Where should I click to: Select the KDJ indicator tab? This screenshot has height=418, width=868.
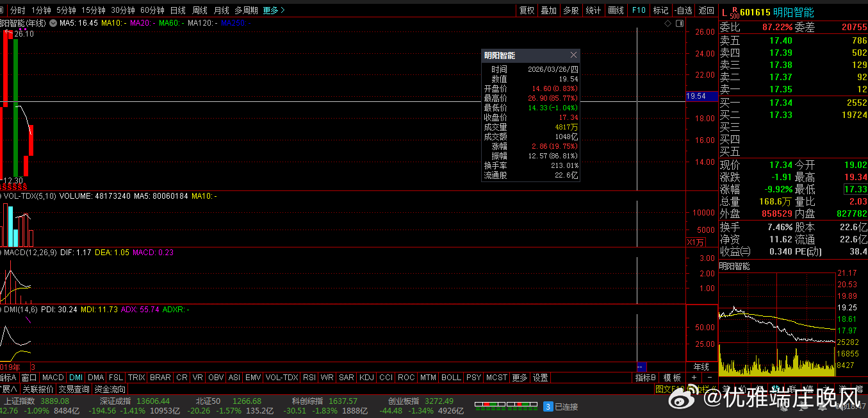coord(366,378)
